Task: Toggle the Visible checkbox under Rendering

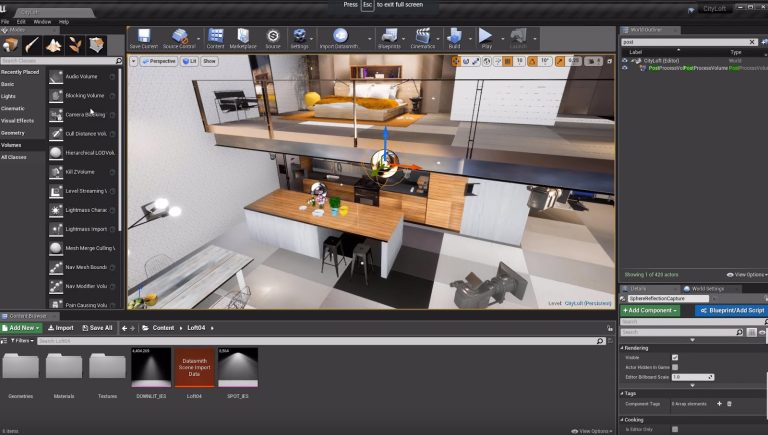Action: click(x=675, y=358)
